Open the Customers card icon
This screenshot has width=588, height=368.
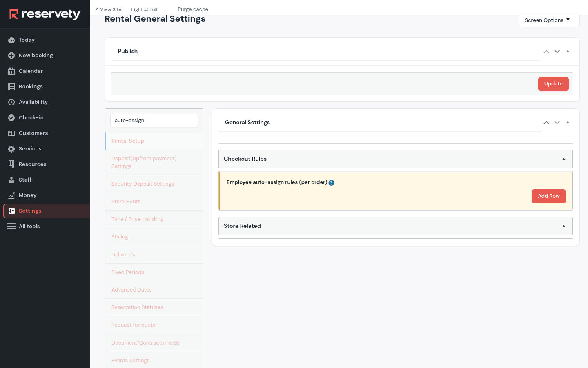(x=11, y=133)
